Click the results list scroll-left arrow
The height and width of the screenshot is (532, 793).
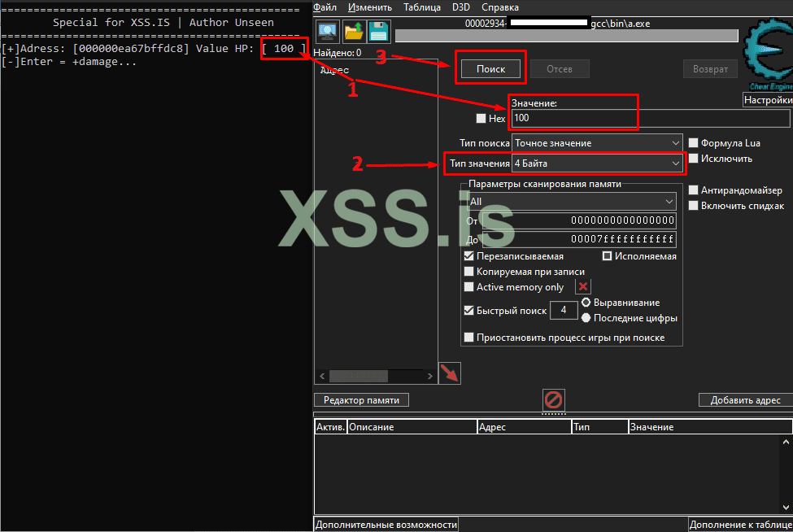pos(322,377)
